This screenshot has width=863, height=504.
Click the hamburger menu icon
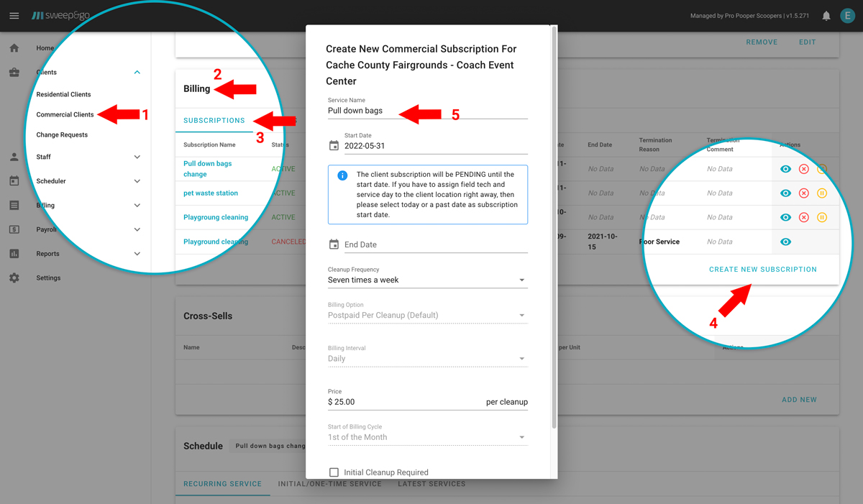(x=14, y=15)
